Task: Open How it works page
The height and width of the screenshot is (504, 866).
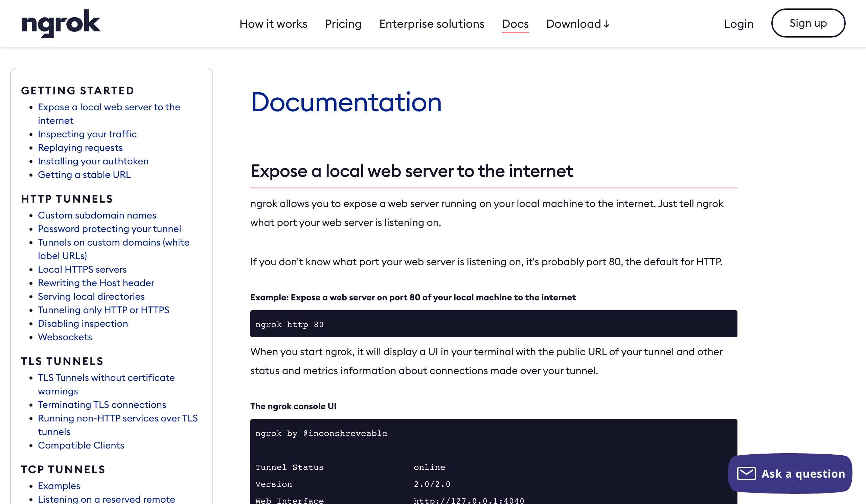Action: [273, 24]
